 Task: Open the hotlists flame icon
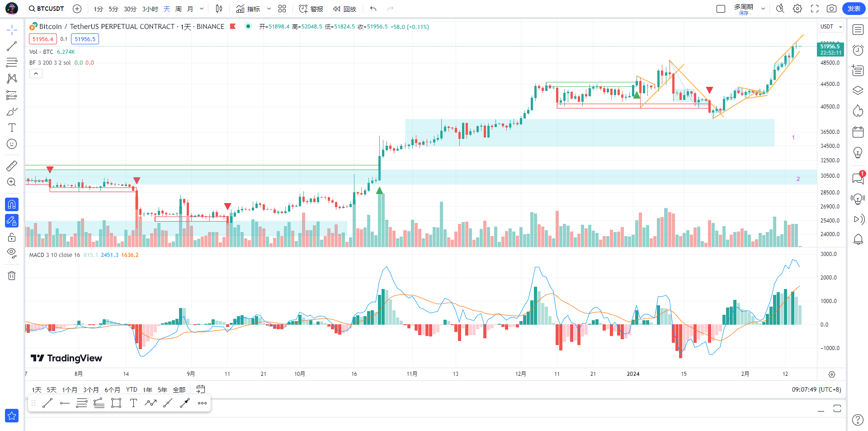pyautogui.click(x=858, y=111)
